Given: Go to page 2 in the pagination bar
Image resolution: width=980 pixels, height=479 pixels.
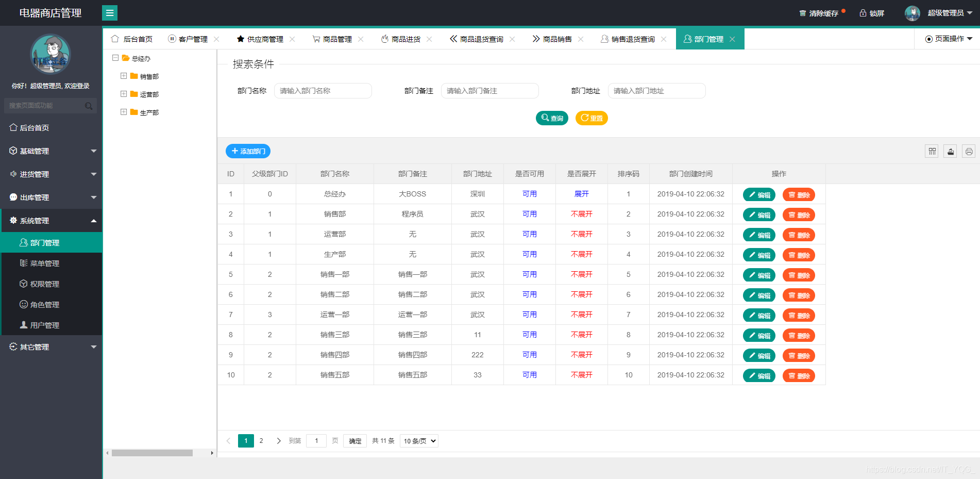Looking at the screenshot, I should [261, 441].
